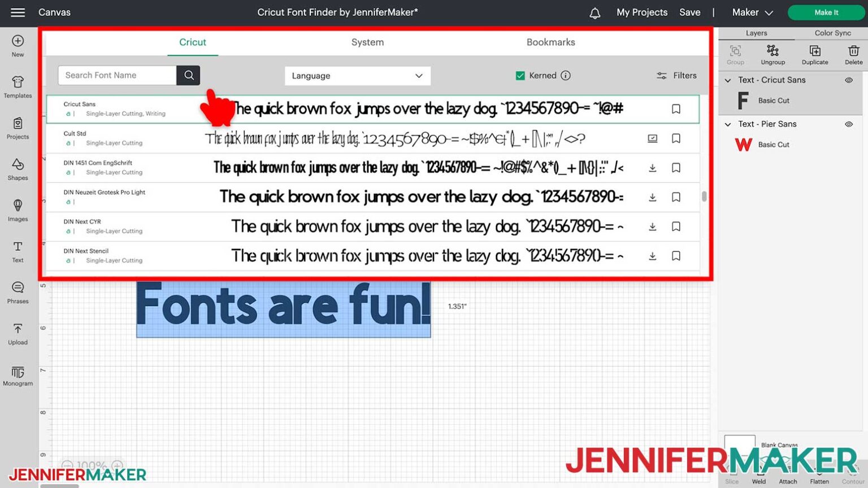The image size is (868, 488).
Task: Download DIN 1451 Com EngSchrift font
Action: click(x=652, y=168)
